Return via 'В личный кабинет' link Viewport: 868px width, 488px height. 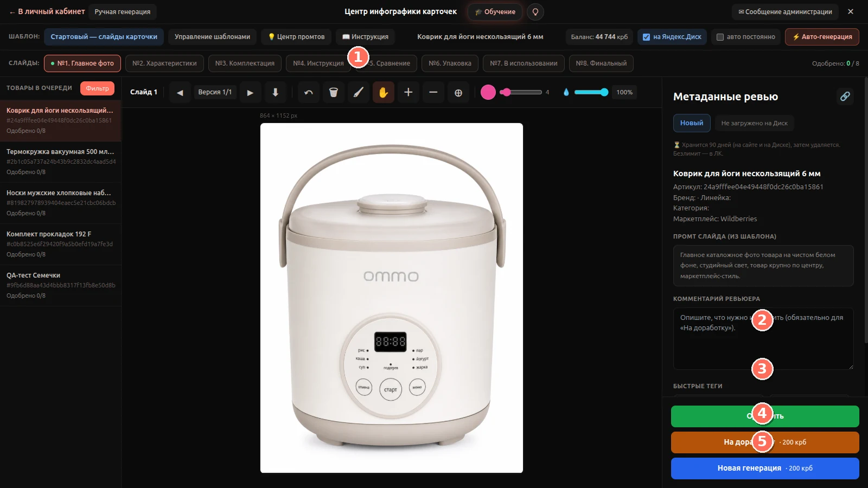(x=47, y=11)
